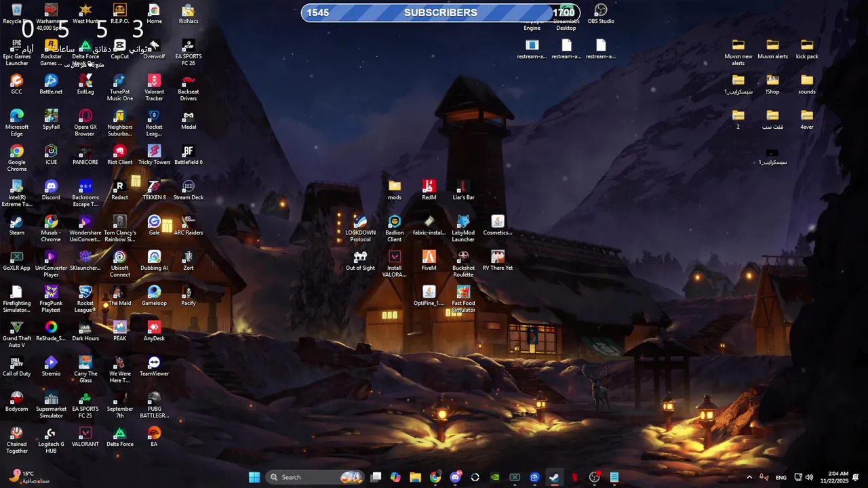Viewport: 868px width, 488px height.
Task: Open the Riot Client icon
Action: click(x=119, y=155)
